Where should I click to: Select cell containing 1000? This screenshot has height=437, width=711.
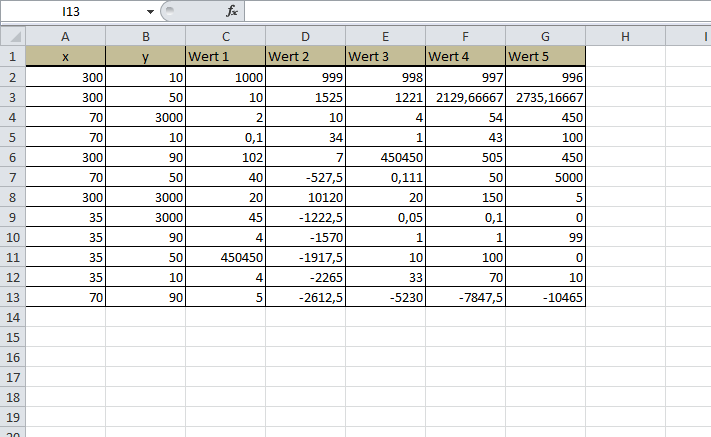coord(225,77)
